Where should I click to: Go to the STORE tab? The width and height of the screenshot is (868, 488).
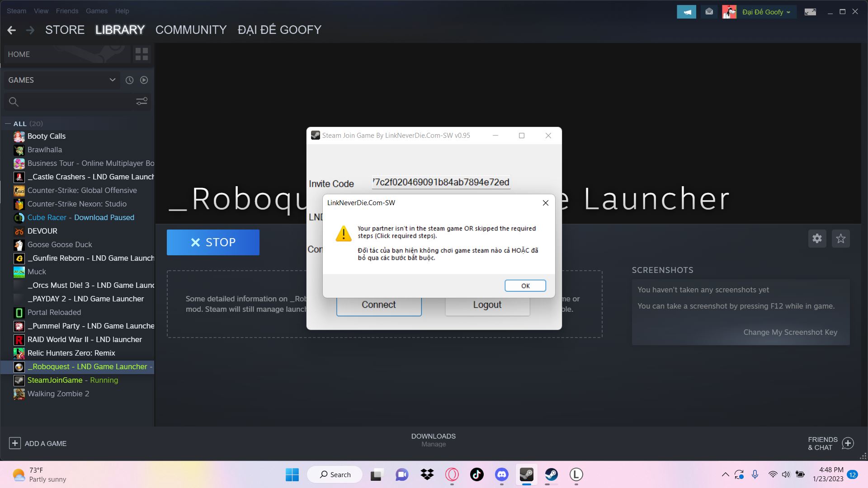click(65, 30)
